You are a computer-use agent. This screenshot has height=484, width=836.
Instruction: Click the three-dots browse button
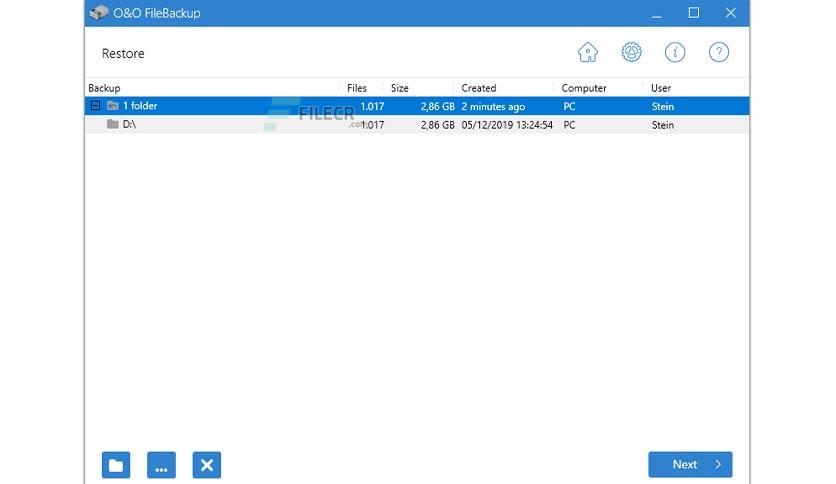pos(161,465)
